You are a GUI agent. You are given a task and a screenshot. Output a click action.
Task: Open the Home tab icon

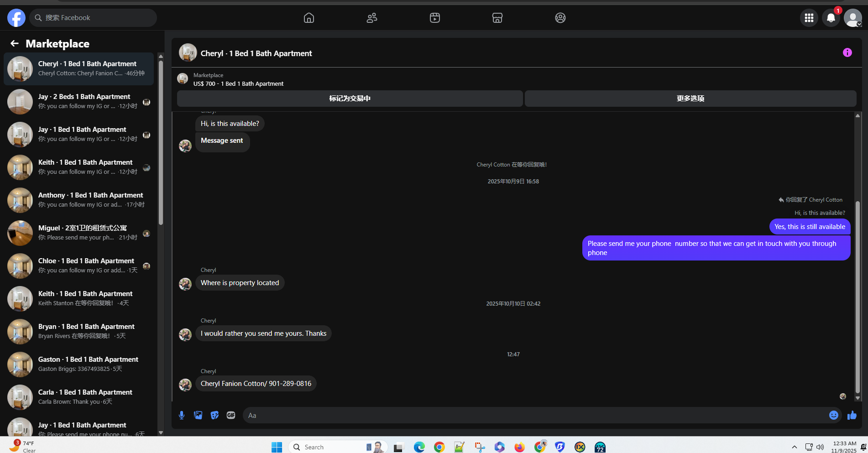(x=309, y=18)
